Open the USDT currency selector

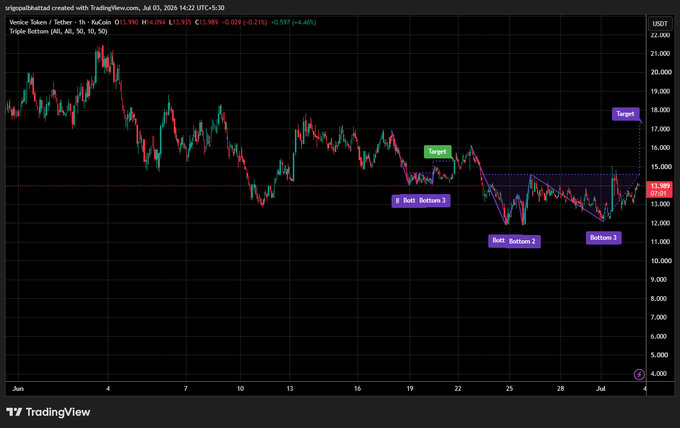(x=660, y=23)
